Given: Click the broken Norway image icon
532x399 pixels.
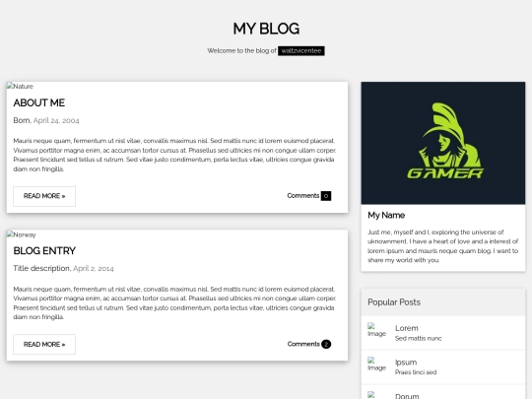Looking at the screenshot, I should point(21,234).
